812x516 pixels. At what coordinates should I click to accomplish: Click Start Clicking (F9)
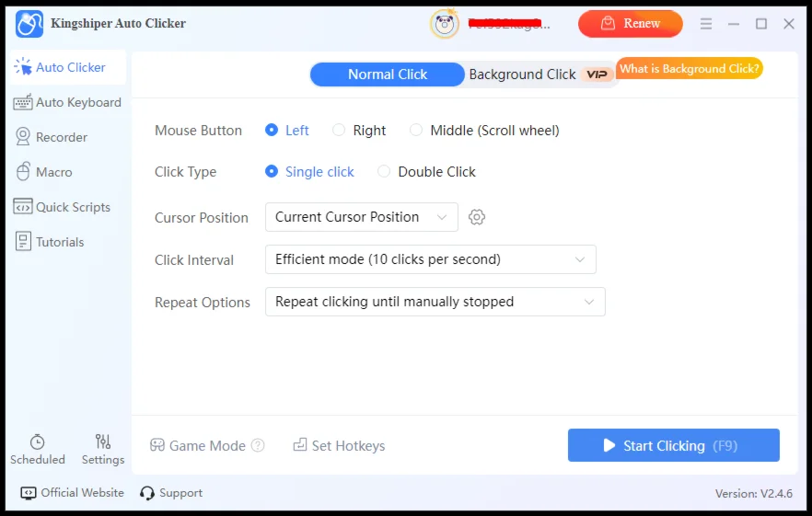[673, 445]
